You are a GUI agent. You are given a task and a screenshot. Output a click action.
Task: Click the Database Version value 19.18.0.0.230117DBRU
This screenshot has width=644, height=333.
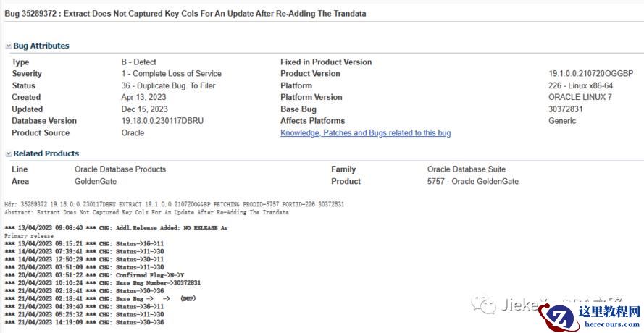163,121
